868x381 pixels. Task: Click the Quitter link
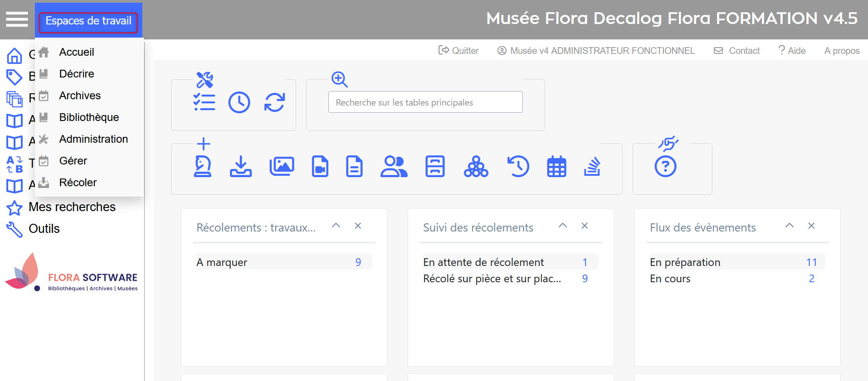click(x=458, y=51)
